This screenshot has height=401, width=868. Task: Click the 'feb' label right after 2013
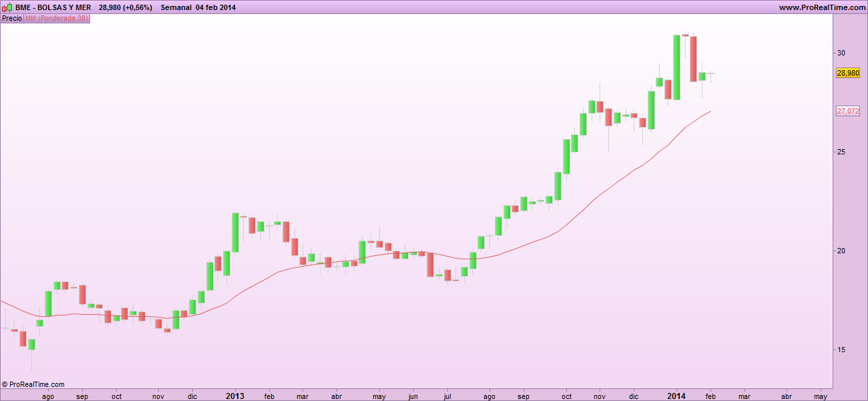coord(270,396)
